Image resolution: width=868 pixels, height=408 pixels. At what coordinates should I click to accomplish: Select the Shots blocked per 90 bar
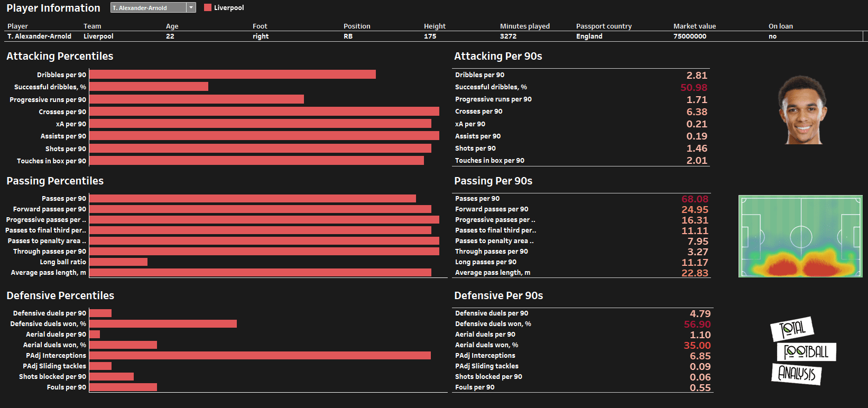(112, 377)
